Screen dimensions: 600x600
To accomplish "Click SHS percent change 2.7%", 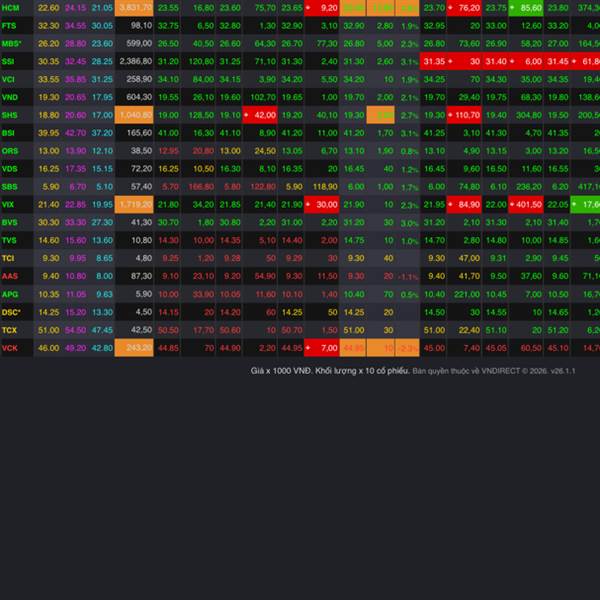I will 409,115.
